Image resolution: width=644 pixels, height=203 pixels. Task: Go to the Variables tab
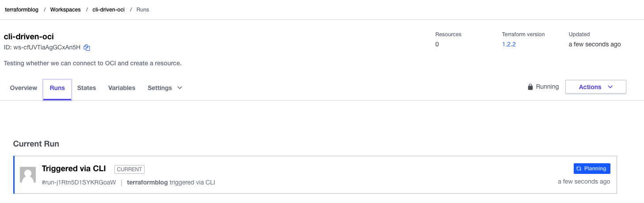click(122, 88)
